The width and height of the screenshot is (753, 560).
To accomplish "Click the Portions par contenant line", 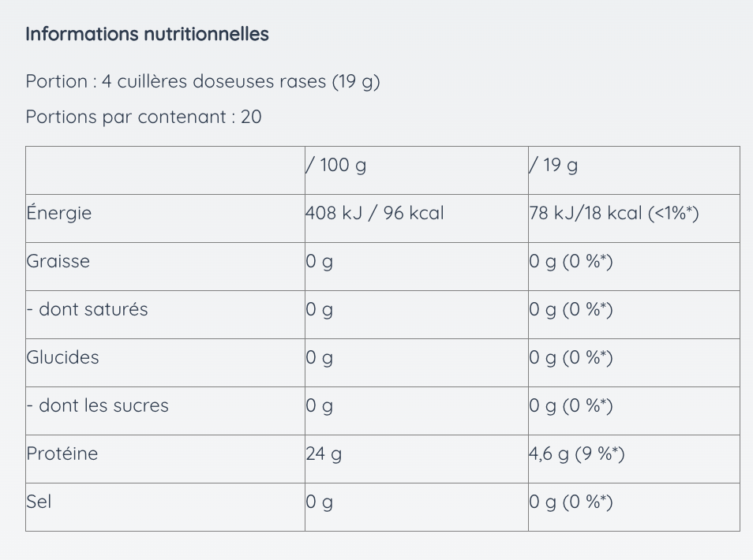I will 144,117.
